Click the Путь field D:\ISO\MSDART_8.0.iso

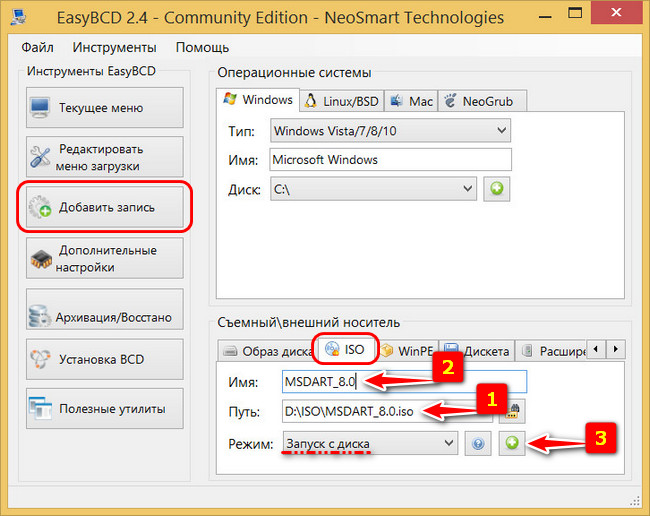(388, 411)
